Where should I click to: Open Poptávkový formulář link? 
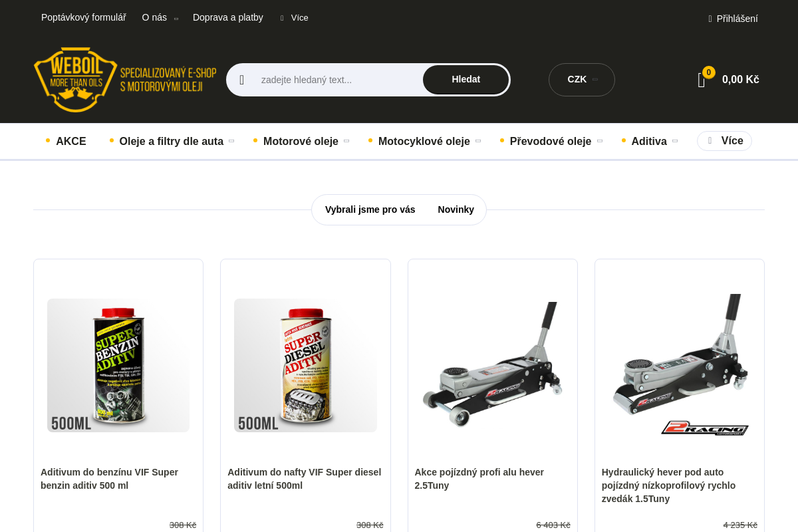[x=84, y=17]
